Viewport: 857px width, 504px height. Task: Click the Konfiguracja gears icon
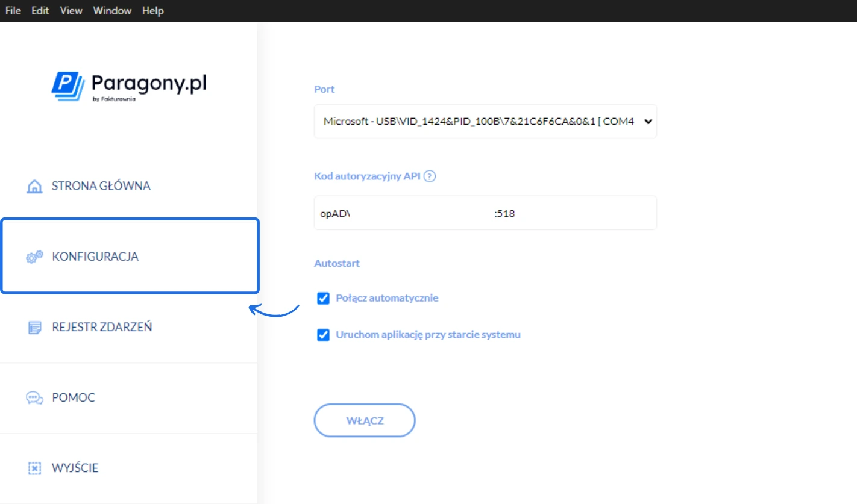tap(33, 256)
